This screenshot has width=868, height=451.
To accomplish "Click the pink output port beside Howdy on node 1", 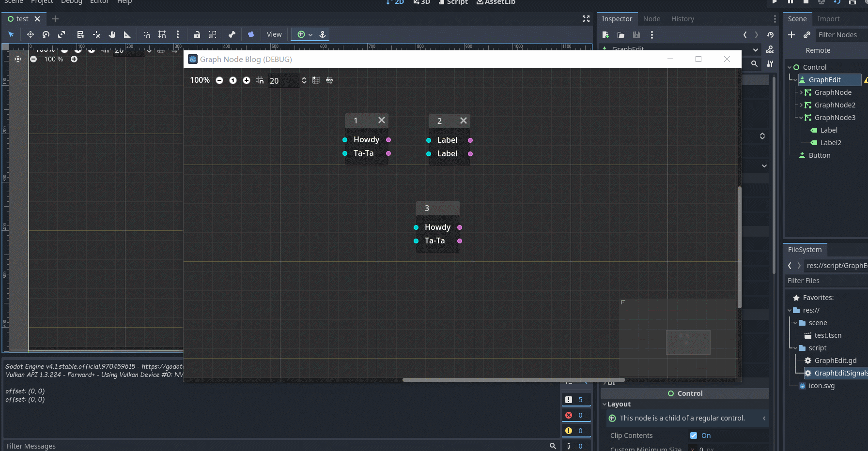I will [388, 139].
